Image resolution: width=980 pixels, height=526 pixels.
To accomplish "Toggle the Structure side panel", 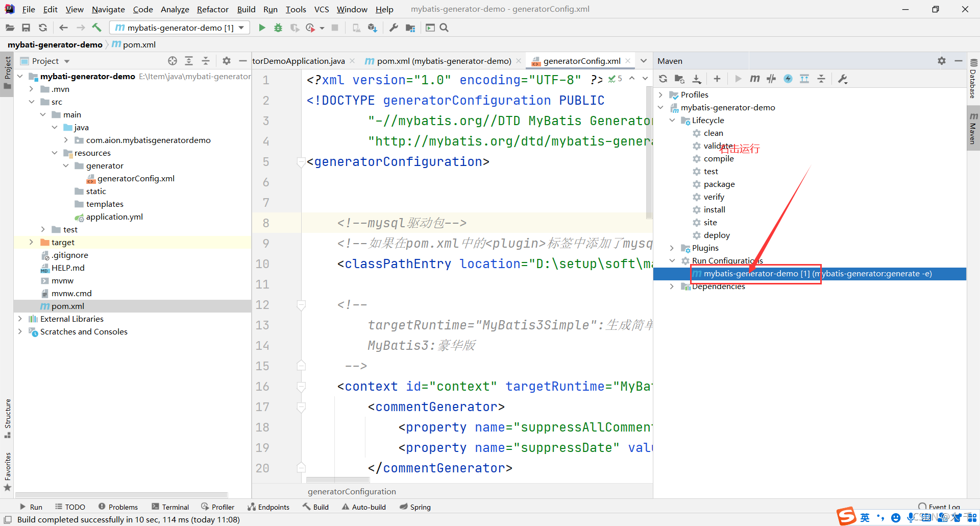I will (7, 419).
